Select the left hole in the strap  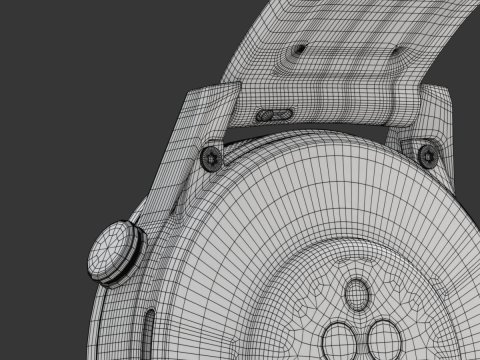(x=299, y=50)
